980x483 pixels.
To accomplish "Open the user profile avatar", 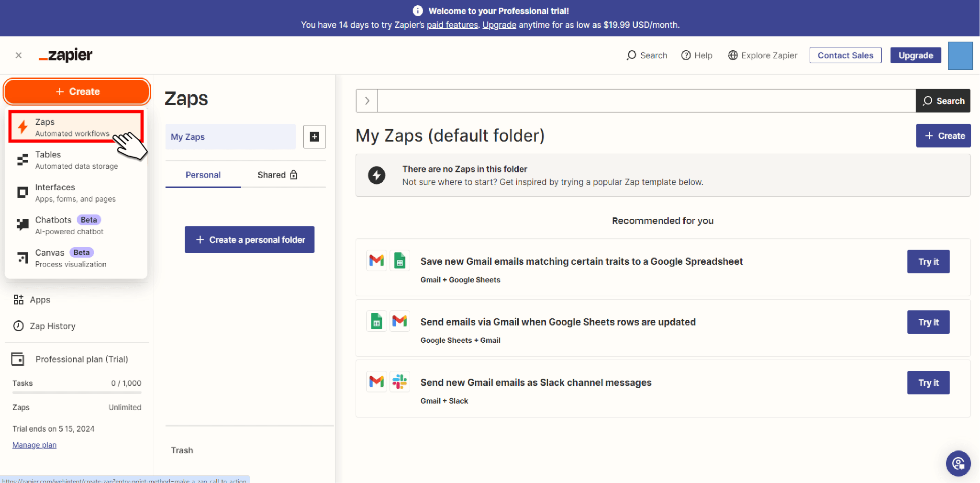I will coord(960,56).
